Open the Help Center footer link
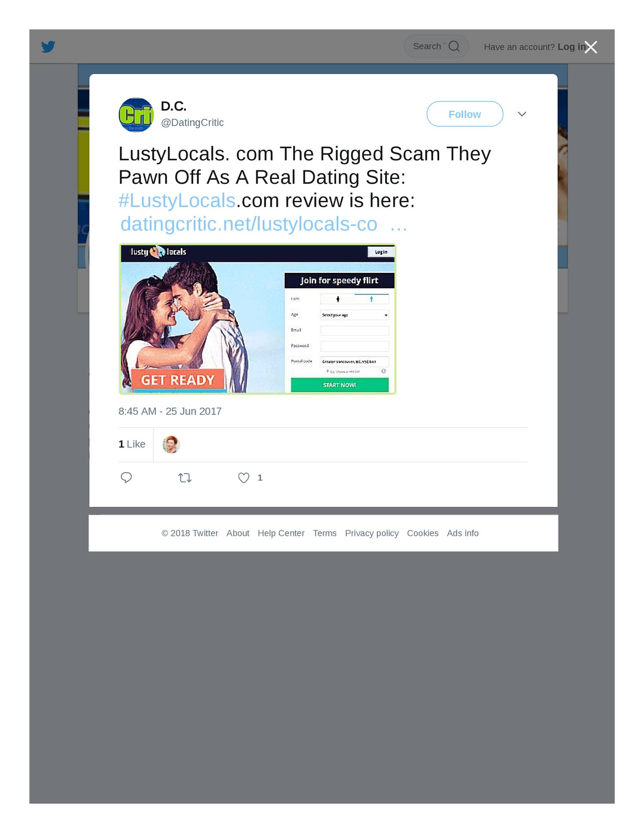644x833 pixels. [281, 533]
